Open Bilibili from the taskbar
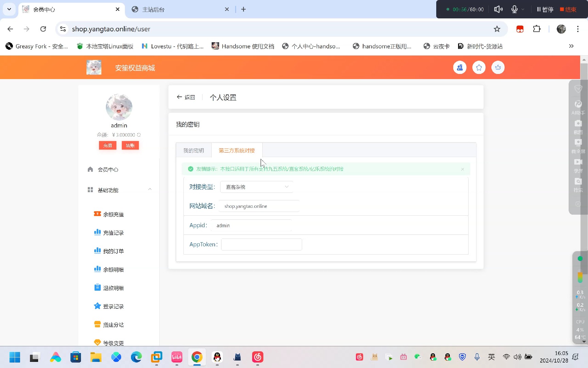Image resolution: width=588 pixels, height=368 pixels. click(177, 357)
